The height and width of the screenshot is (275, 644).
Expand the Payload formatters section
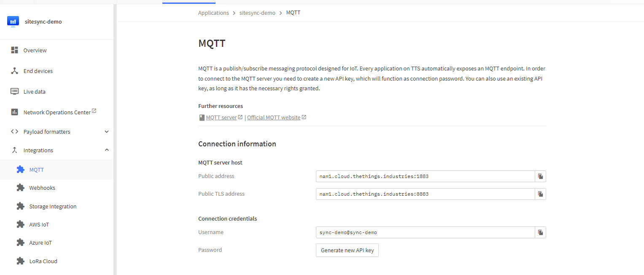pyautogui.click(x=107, y=132)
